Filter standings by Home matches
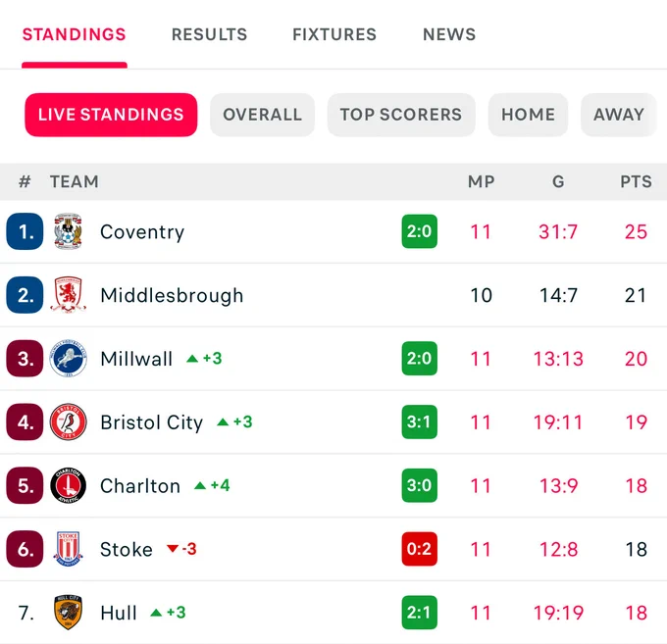667x644 pixels. pos(528,115)
